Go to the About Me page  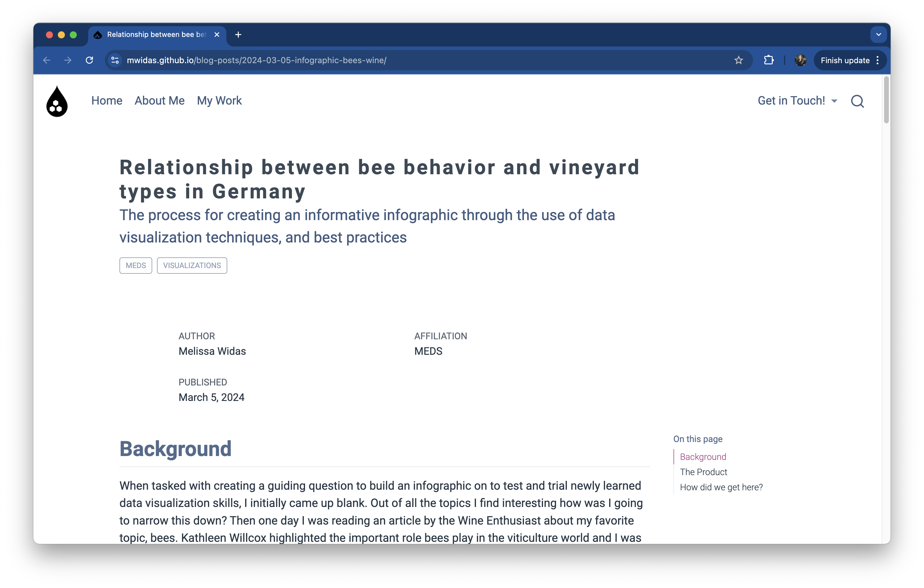[x=160, y=101]
